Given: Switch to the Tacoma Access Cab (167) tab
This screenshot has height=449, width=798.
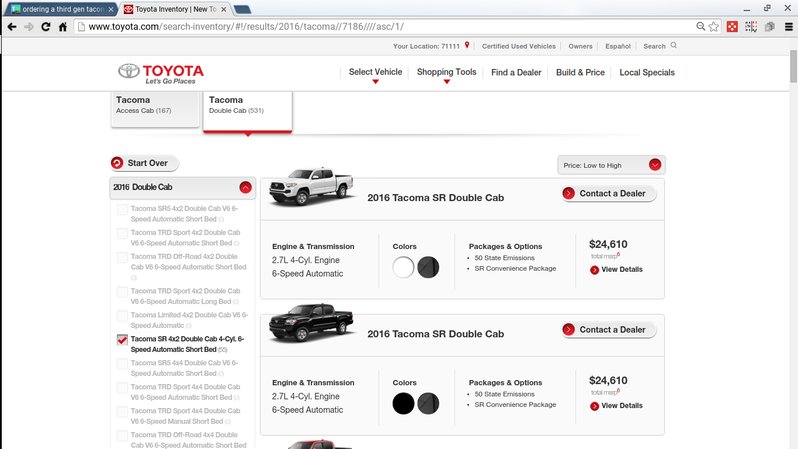Looking at the screenshot, I should point(155,108).
